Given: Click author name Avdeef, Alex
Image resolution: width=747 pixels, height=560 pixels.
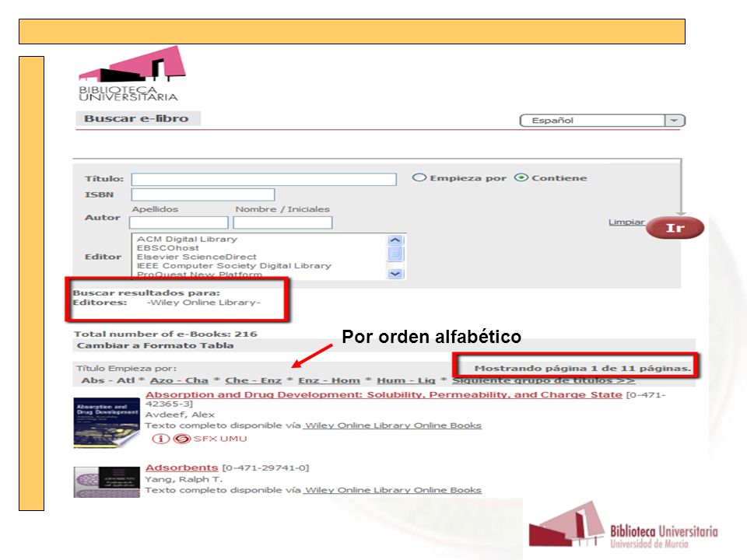Looking at the screenshot, I should 180,415.
